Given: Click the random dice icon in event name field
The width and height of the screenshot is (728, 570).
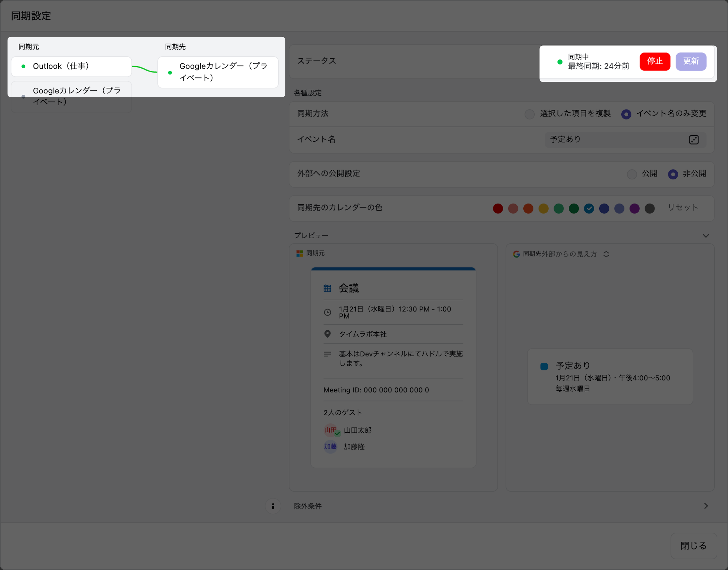Looking at the screenshot, I should click(x=694, y=139).
